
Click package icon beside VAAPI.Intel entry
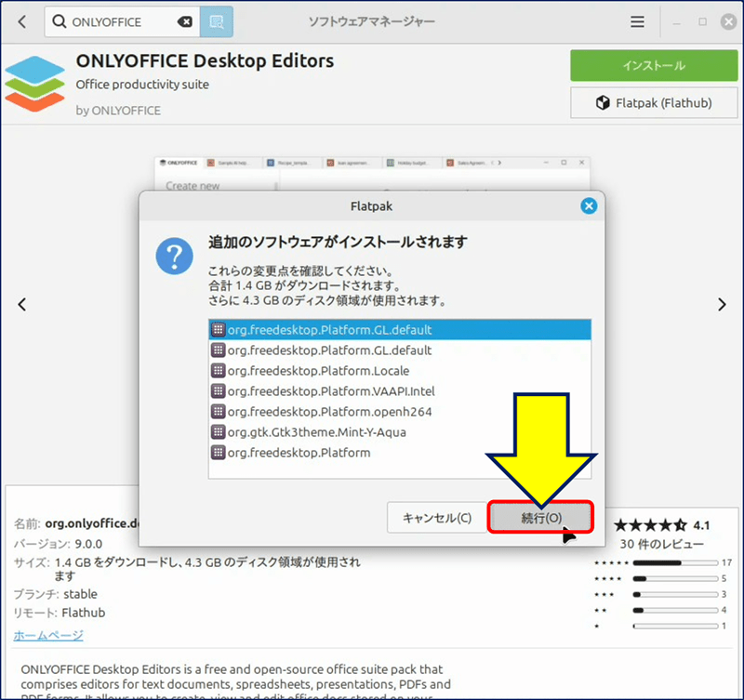click(218, 390)
